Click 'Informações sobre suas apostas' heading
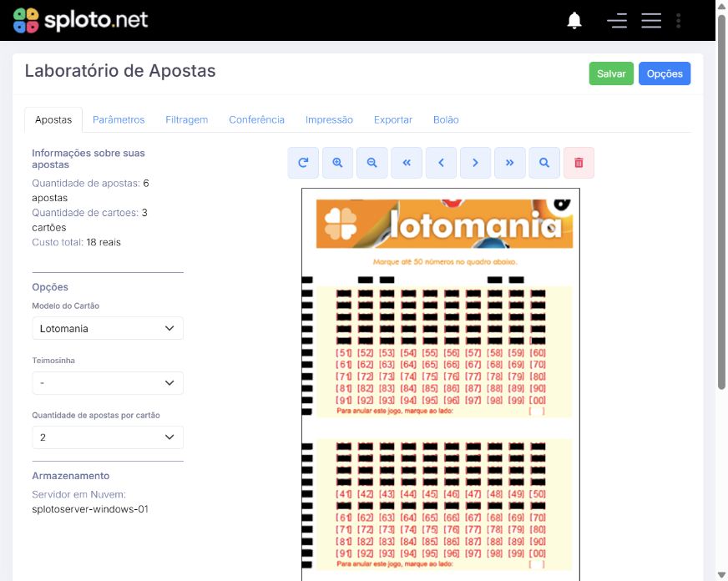This screenshot has width=728, height=581. (x=88, y=159)
